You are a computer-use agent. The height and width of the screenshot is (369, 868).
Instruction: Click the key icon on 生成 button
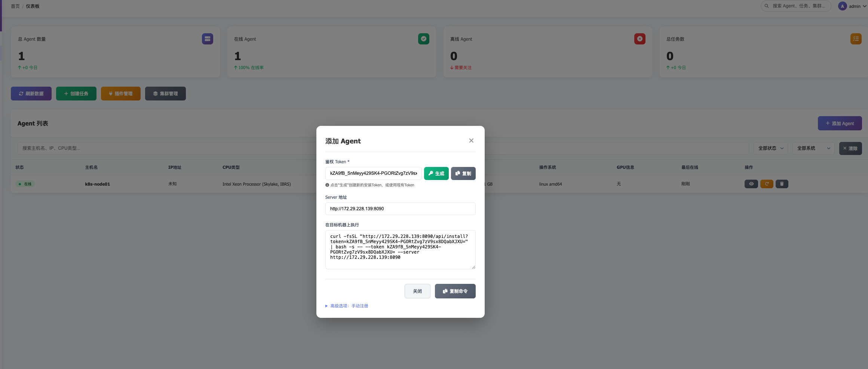(430, 173)
